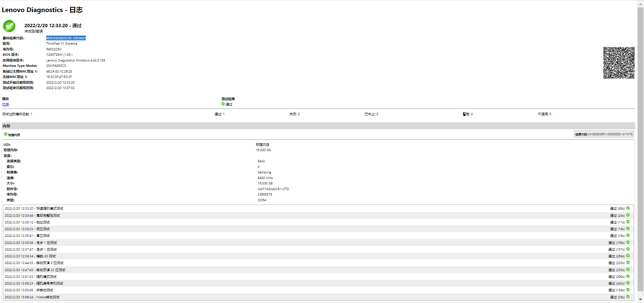Click the pass icon for 随机模式测试 12:51:33 row
The width and height of the screenshot is (644, 303).
coord(628,276)
